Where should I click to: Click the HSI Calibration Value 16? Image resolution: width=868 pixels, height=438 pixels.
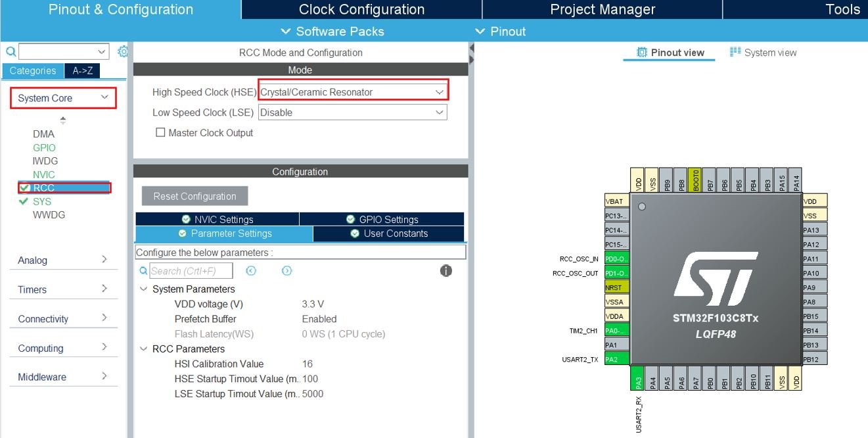(x=308, y=364)
